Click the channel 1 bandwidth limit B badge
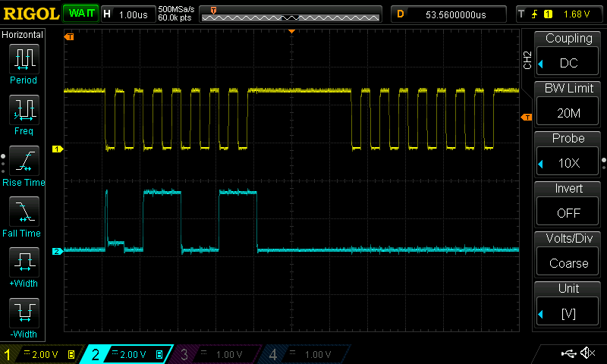Screen dimensions: 607x364 click(x=71, y=354)
